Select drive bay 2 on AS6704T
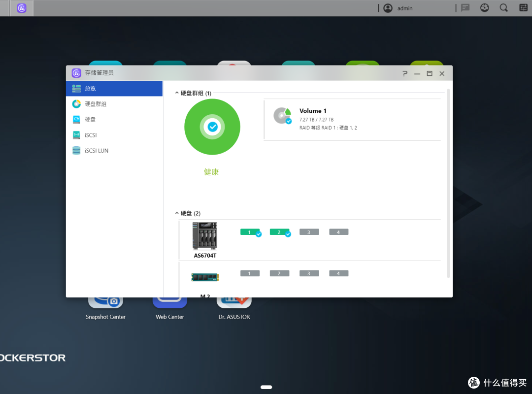The width and height of the screenshot is (532, 394). [279, 232]
